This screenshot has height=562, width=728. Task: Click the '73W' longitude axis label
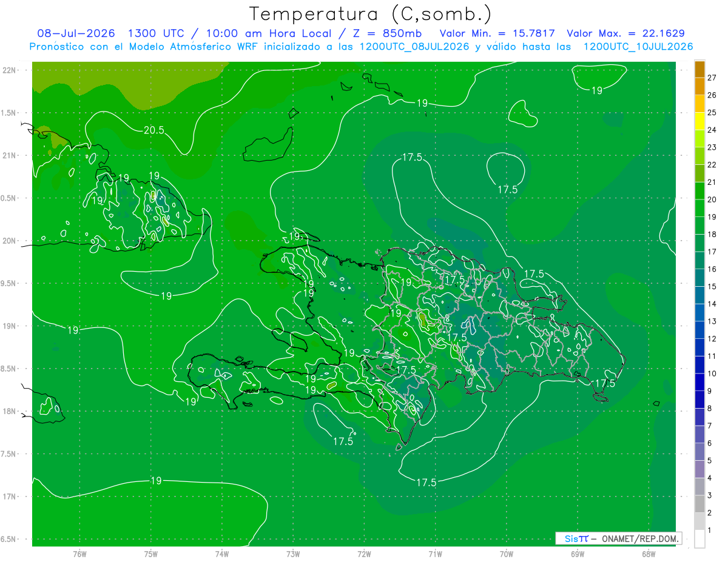pos(293,554)
